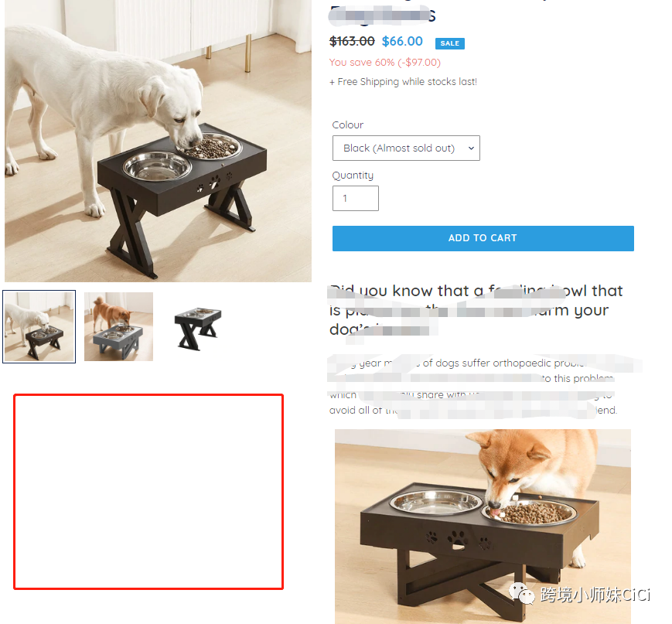
Task: Open the Colour dropdown showing Black
Action: (406, 148)
